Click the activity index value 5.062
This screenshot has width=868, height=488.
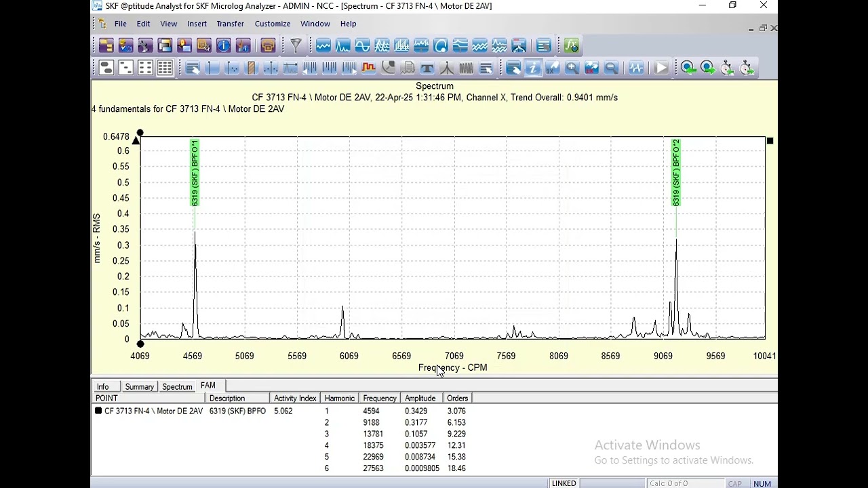click(x=283, y=411)
